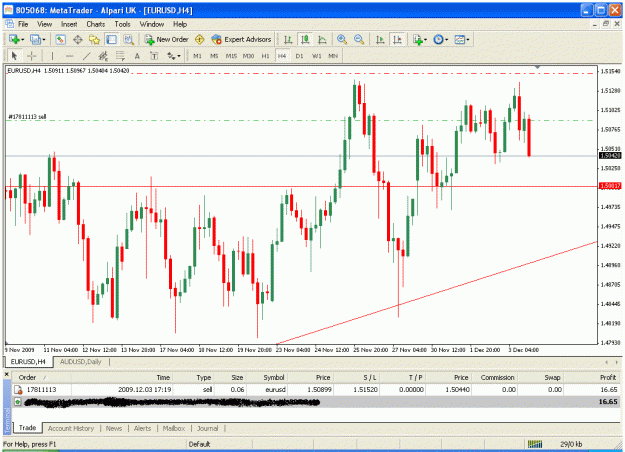The width and height of the screenshot is (625, 452).
Task: Switch chart to Bar Chart style
Action: pyautogui.click(x=288, y=39)
